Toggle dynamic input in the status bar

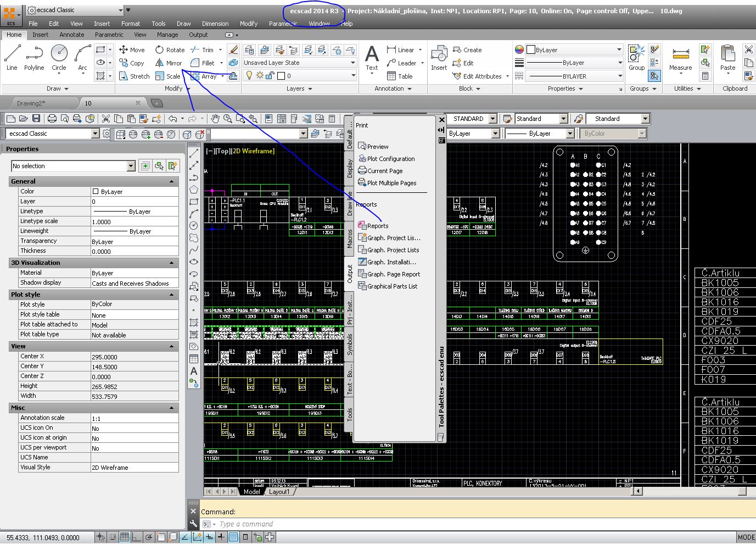(x=210, y=537)
